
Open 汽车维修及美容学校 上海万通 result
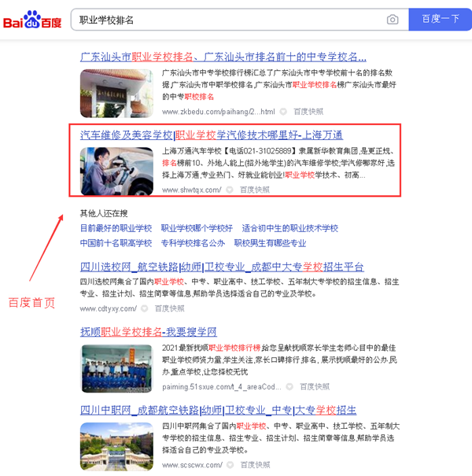pyautogui.click(x=211, y=135)
